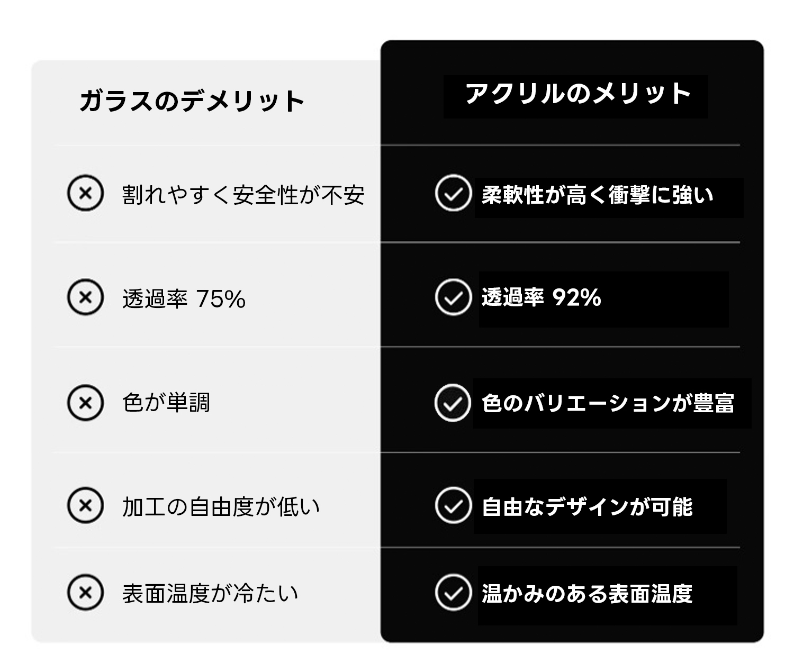The image size is (794, 672).
Task: Click the アクリルのメリット heading
Action: [x=578, y=95]
